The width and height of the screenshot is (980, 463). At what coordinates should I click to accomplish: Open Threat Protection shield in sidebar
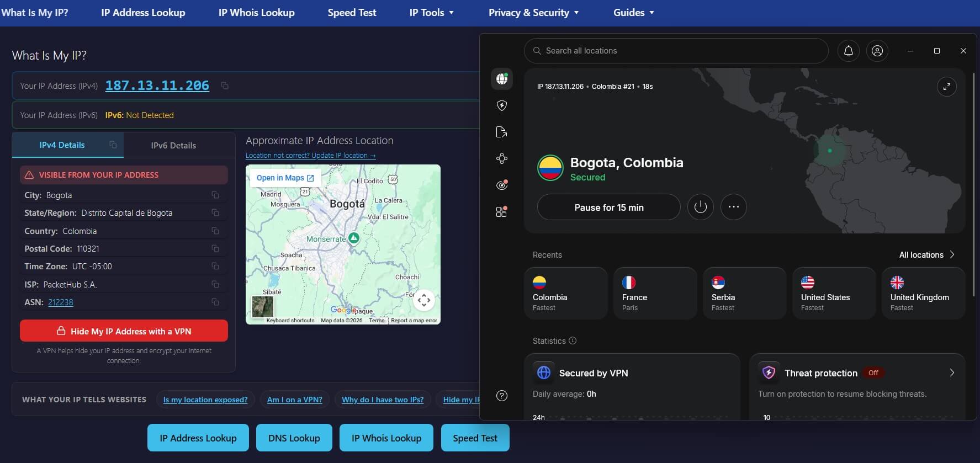(x=502, y=105)
